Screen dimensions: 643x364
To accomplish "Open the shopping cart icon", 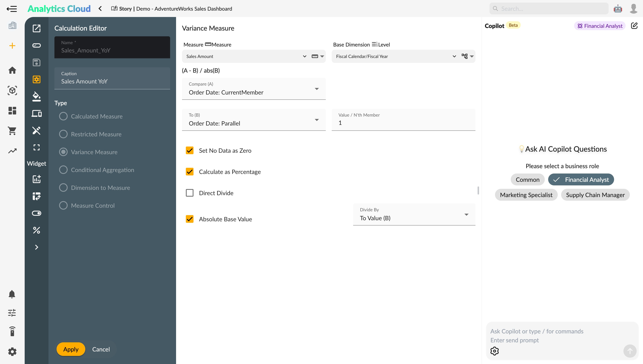I will pyautogui.click(x=12, y=130).
